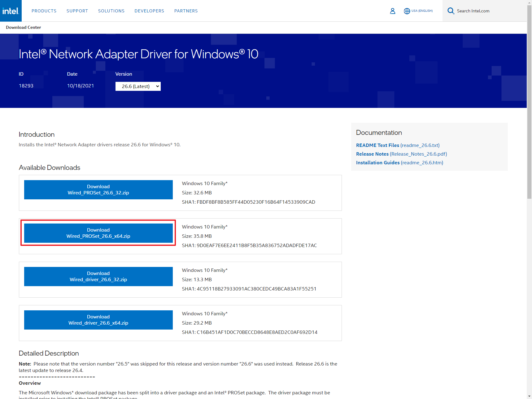532x399 pixels.
Task: Open the user account icon
Action: pyautogui.click(x=392, y=11)
